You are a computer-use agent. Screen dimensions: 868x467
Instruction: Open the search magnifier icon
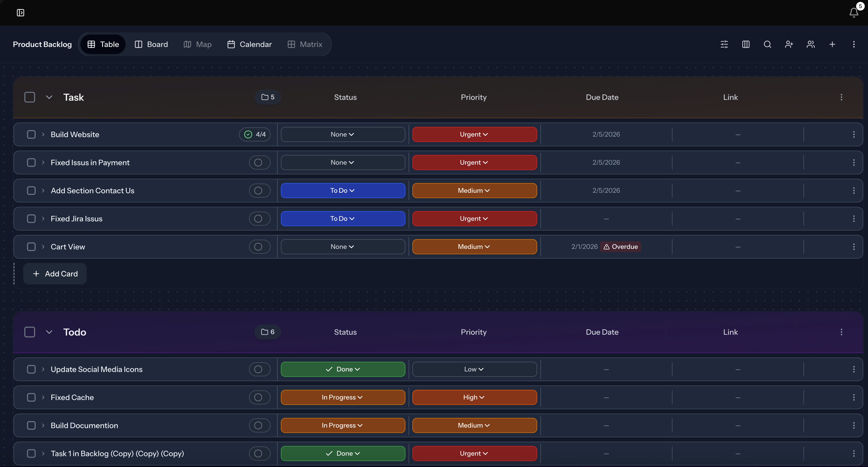coord(767,45)
